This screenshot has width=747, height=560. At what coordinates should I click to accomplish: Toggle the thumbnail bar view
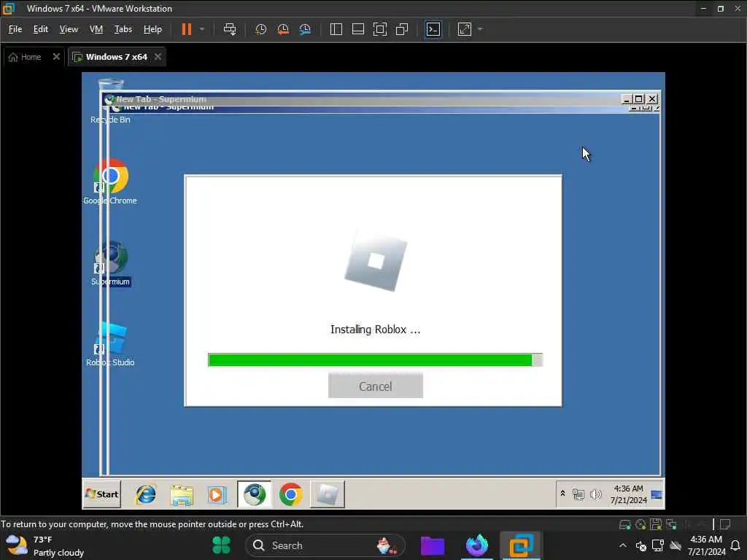pyautogui.click(x=357, y=29)
